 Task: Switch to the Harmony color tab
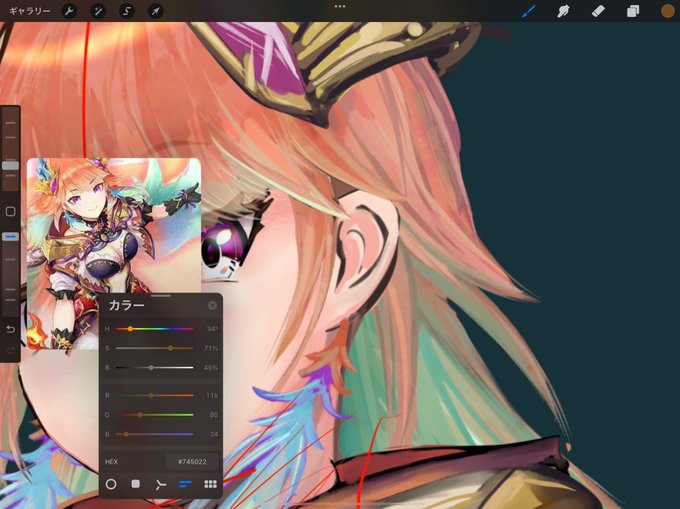coord(160,484)
